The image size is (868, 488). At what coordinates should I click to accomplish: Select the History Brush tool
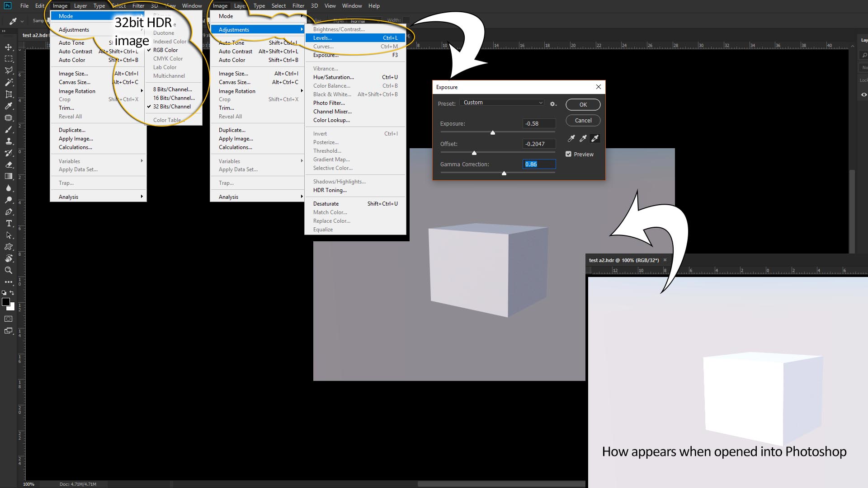[x=9, y=153]
